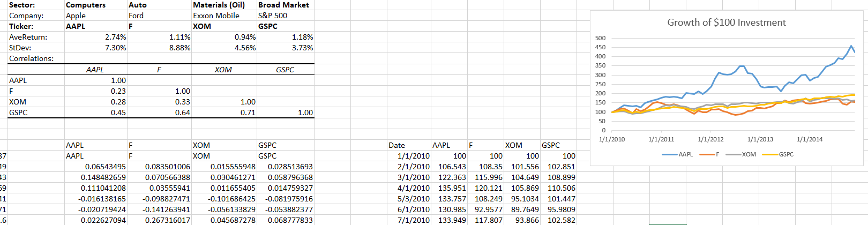Screen dimensions: 868x225
Task: Click the blue AAPL line at its peak
Action: coord(851,46)
